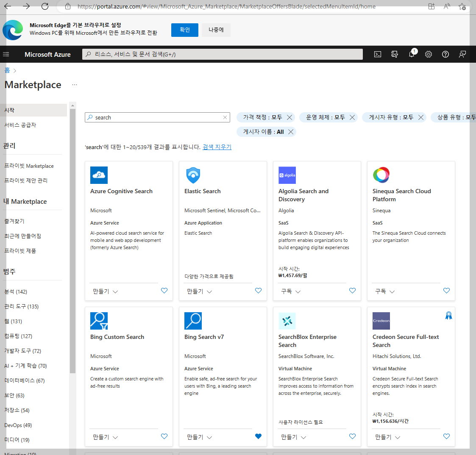Add page to favorites star icon
476x455 pixels.
(x=462, y=6)
